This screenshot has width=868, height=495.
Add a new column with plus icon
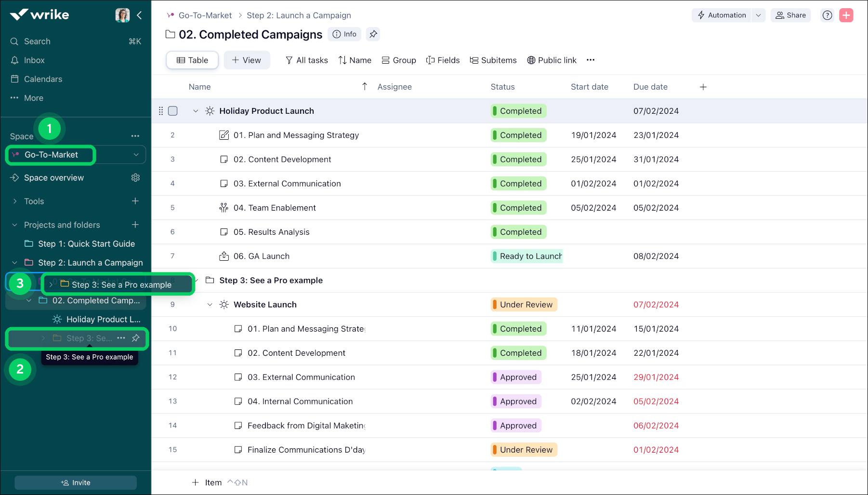coord(703,87)
